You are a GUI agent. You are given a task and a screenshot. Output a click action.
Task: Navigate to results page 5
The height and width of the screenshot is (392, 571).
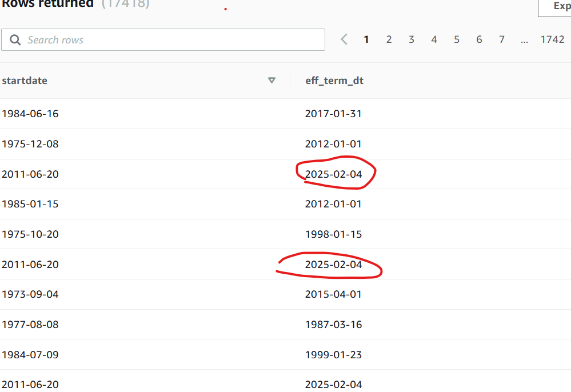click(x=457, y=39)
